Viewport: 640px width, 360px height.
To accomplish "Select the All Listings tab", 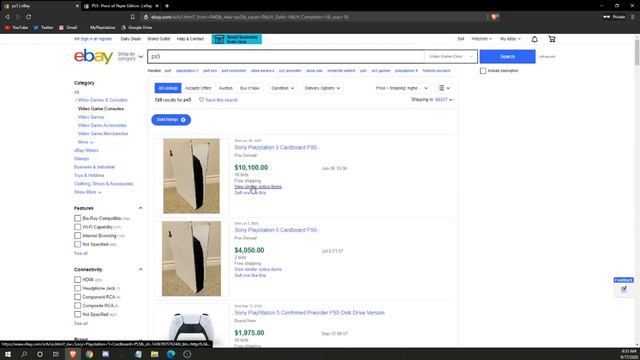I will tap(168, 88).
